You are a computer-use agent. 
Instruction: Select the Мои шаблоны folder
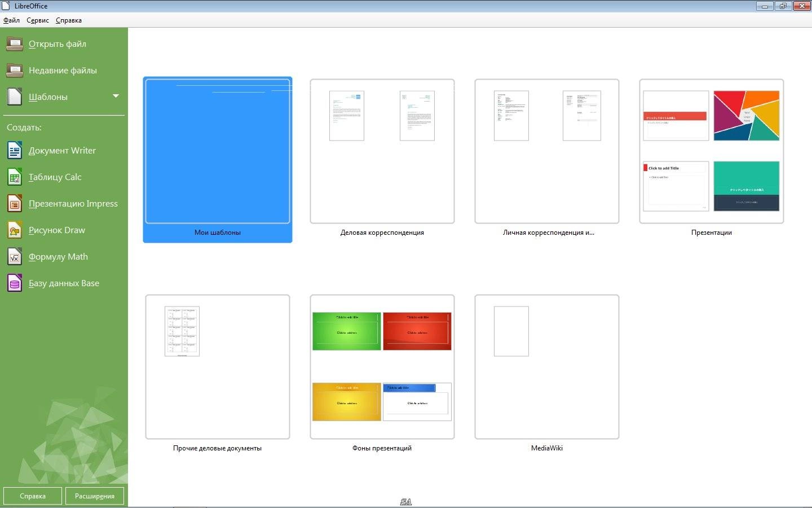pos(218,160)
